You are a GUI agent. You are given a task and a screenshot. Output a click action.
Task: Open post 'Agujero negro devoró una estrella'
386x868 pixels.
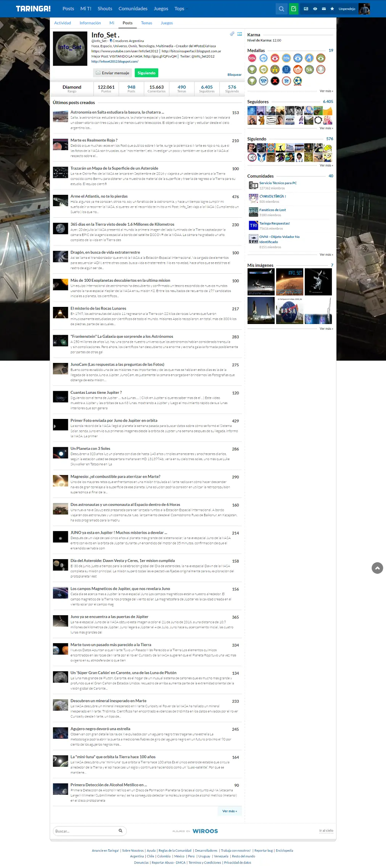[x=100, y=729]
